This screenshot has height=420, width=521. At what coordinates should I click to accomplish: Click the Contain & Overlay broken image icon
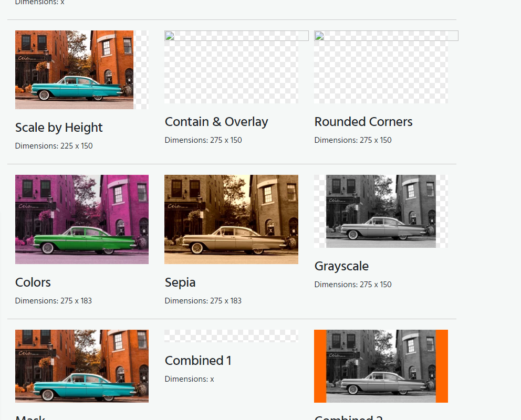click(170, 36)
